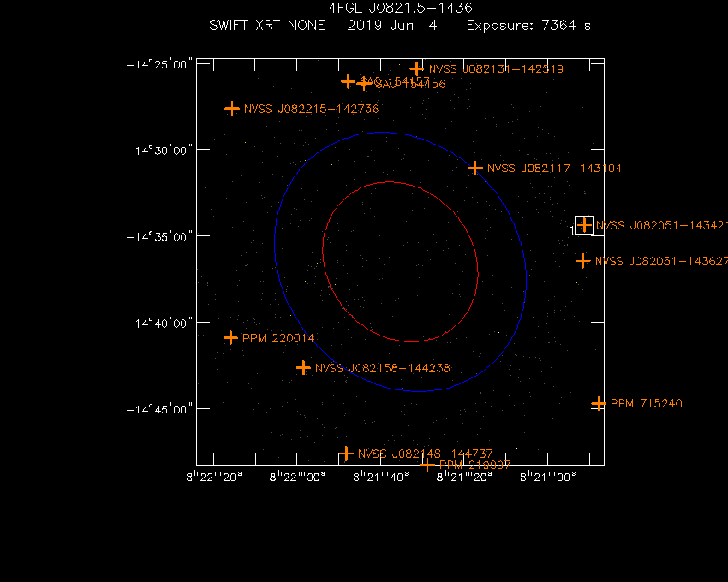Click the declination label -14°45'00"

(159, 409)
